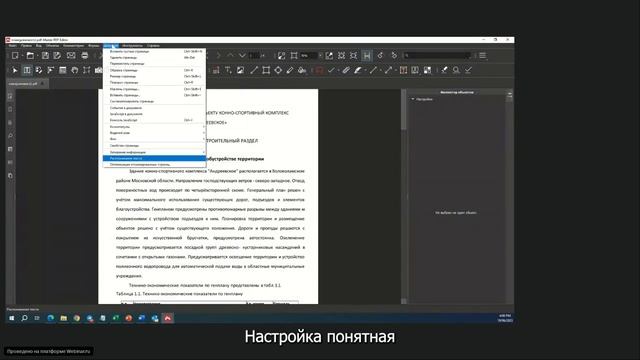The height and width of the screenshot is (360, 640).
Task: Choose the Snapshot camera tool
Action: tap(98, 70)
